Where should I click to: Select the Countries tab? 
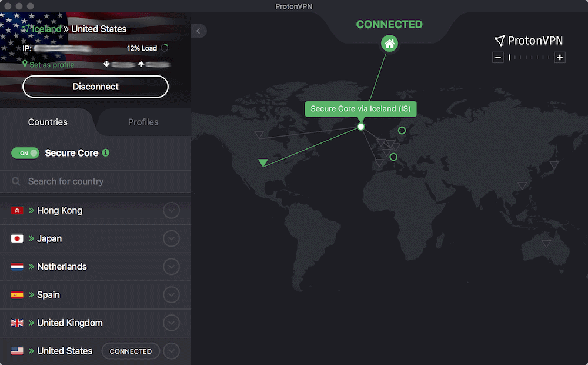coord(48,122)
